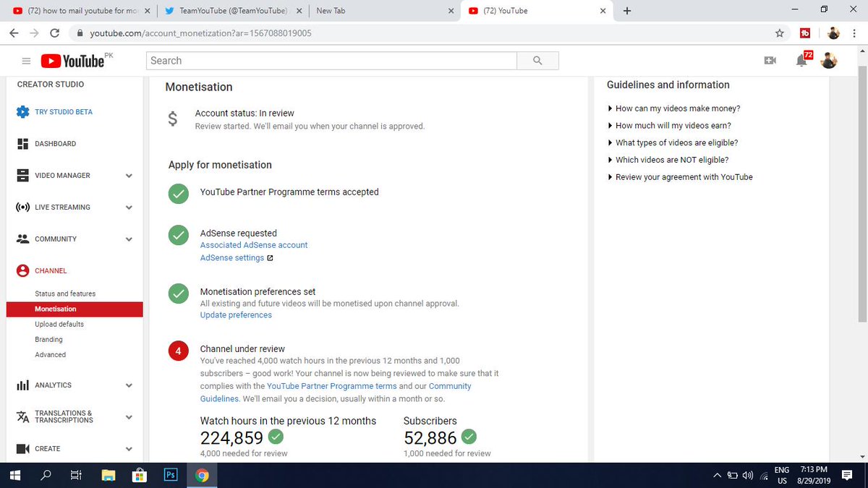Go back in browser history
The width and height of the screenshot is (868, 488).
(14, 33)
